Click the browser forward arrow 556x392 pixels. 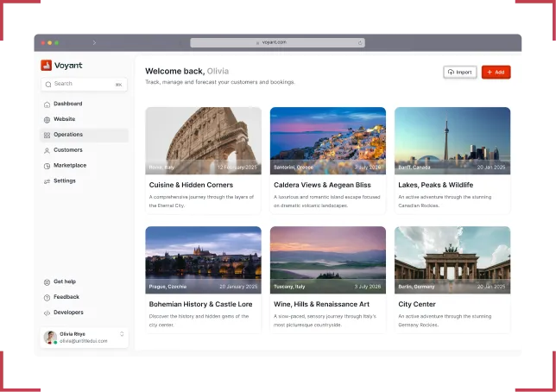pos(94,42)
